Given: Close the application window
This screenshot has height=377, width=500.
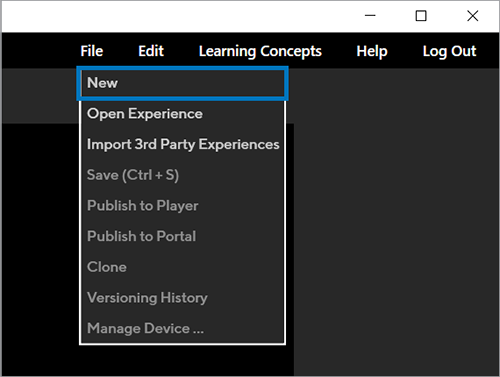Looking at the screenshot, I should click(x=473, y=16).
